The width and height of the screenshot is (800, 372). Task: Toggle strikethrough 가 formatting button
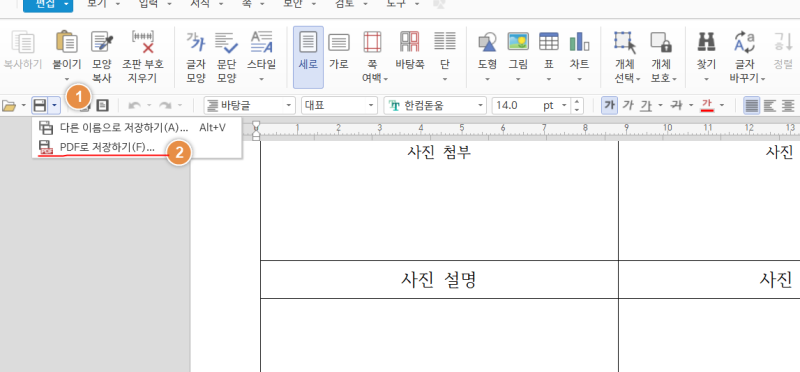click(x=677, y=106)
